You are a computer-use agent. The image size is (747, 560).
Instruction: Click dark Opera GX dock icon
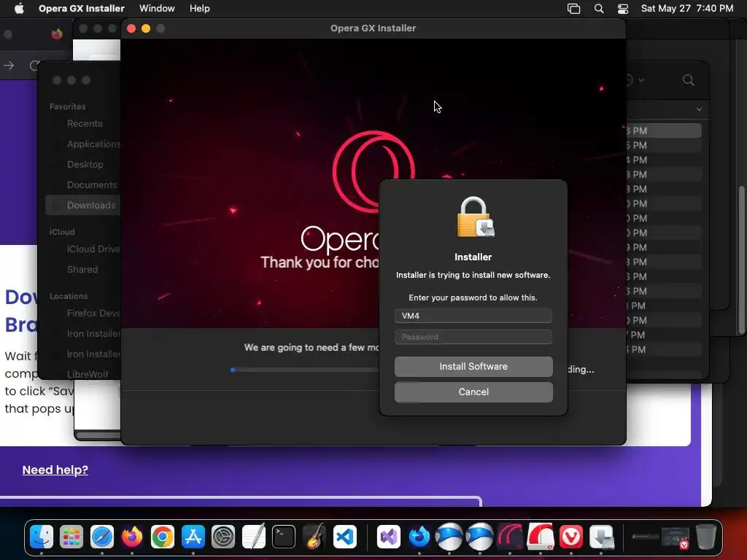click(x=510, y=537)
